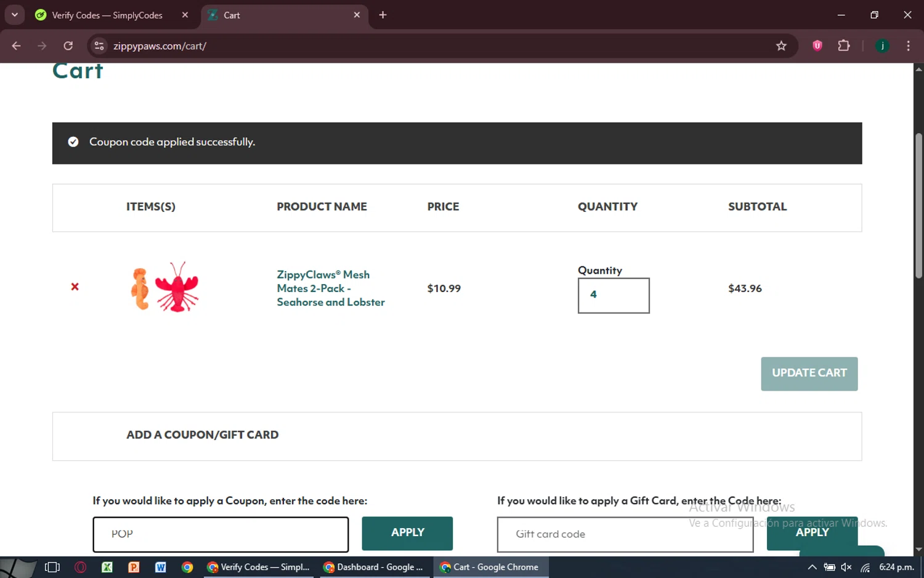Click the page vertical scrollbar thumb
This screenshot has width=924, height=578.
pos(918,205)
